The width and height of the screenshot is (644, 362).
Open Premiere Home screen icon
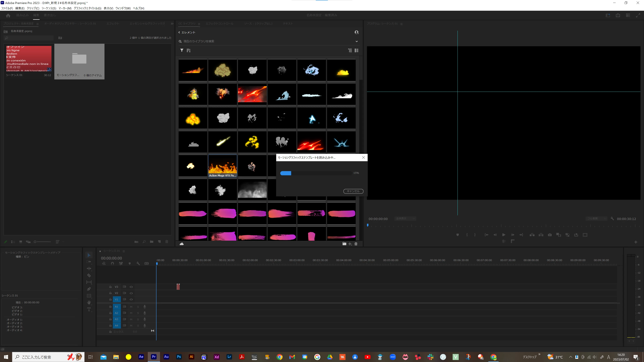coord(8,15)
